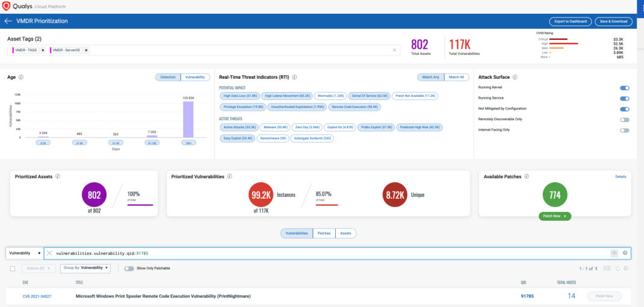
Task: Check the select-all checkbox in results header
Action: click(x=13, y=269)
